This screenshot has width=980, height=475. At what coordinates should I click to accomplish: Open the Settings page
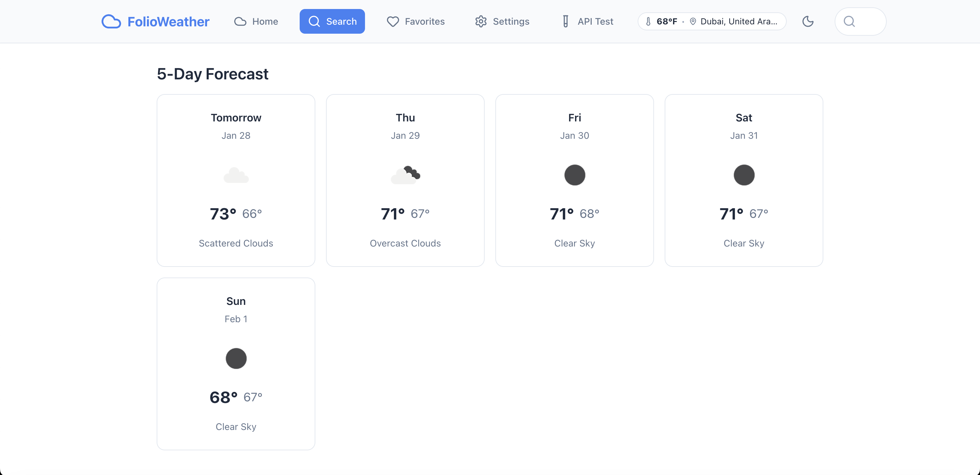pos(502,21)
